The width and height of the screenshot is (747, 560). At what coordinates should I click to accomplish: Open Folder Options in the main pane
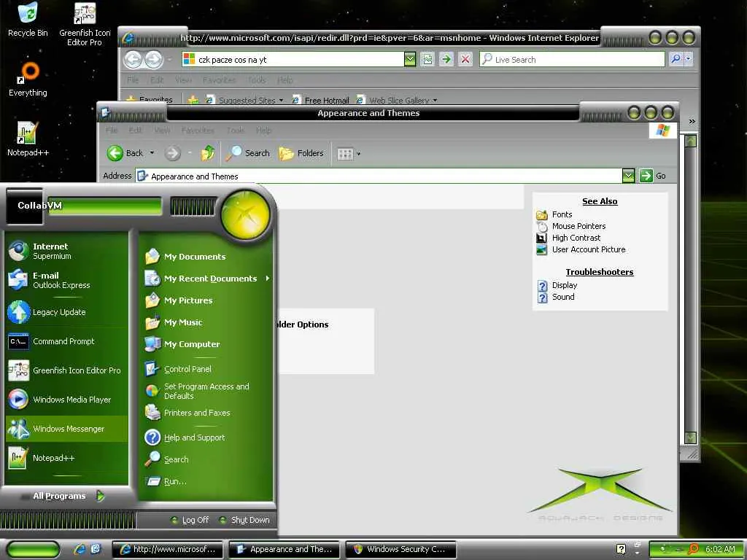click(302, 324)
